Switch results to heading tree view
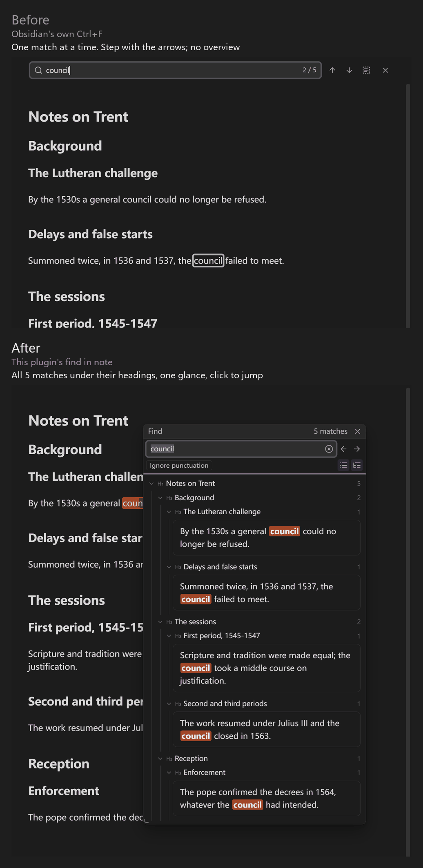The image size is (423, 868). pyautogui.click(x=357, y=465)
